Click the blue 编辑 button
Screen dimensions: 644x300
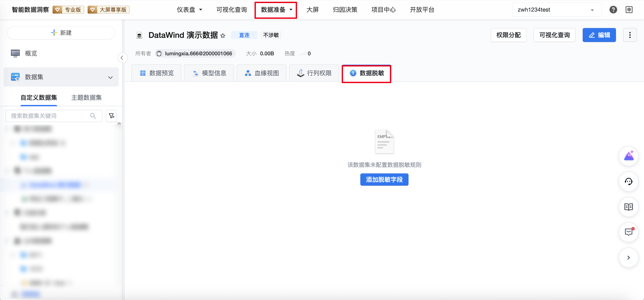pos(599,35)
